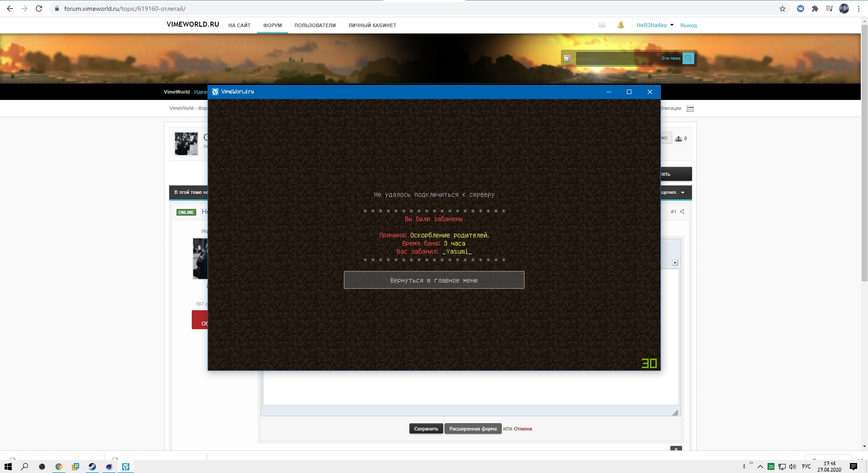This screenshot has height=473, width=868.
Task: Click the site lock icon in the address bar
Action: click(57, 9)
